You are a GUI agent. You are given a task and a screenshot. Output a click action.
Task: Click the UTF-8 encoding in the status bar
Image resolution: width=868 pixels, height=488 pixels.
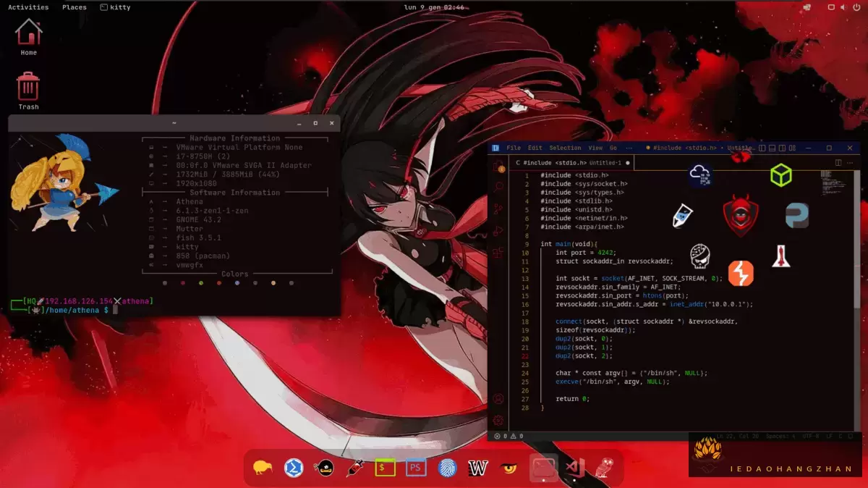pyautogui.click(x=810, y=436)
